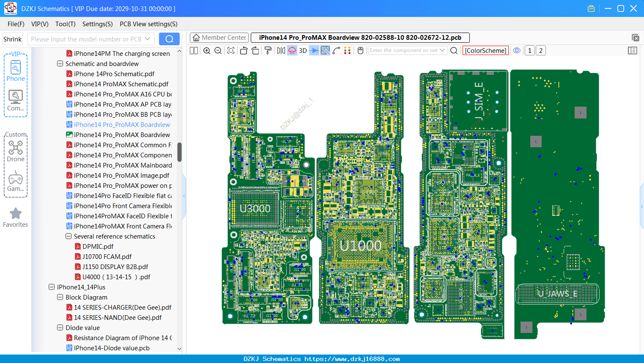Toggle the diode symbol mode

[314, 51]
